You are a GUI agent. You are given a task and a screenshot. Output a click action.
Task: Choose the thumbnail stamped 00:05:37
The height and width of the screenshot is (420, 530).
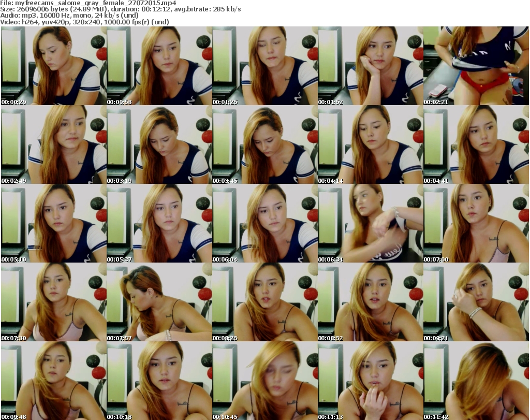click(x=159, y=223)
